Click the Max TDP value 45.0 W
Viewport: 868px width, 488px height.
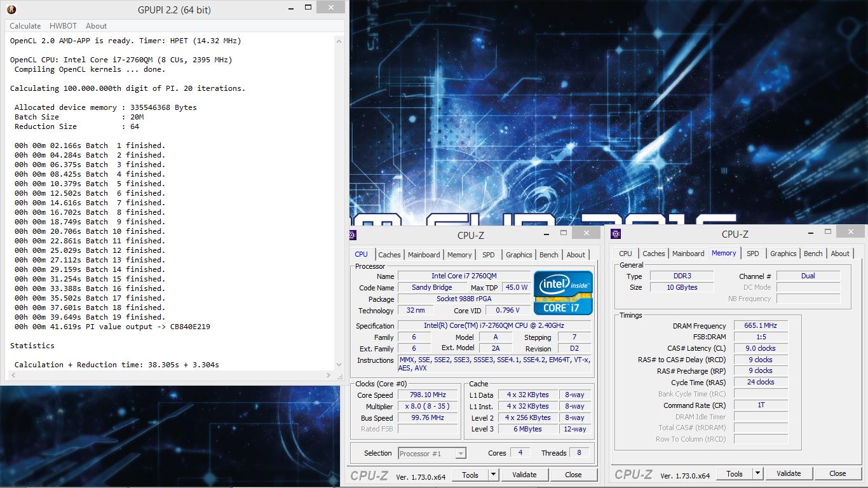tap(517, 288)
